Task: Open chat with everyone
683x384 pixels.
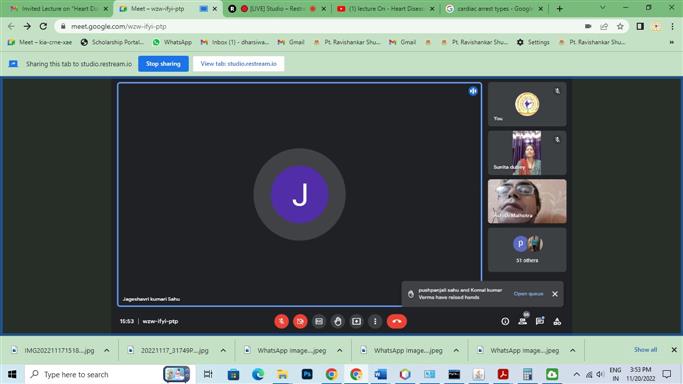Action: coord(540,321)
